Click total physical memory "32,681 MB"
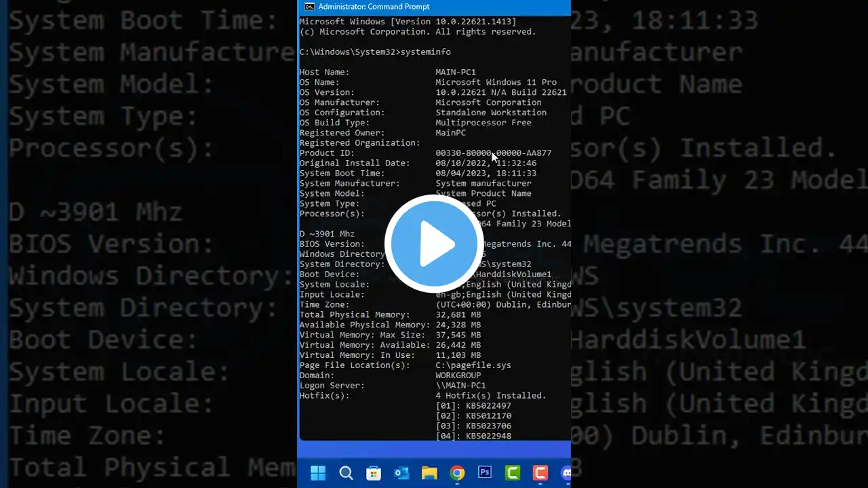868x488 pixels. click(x=458, y=315)
